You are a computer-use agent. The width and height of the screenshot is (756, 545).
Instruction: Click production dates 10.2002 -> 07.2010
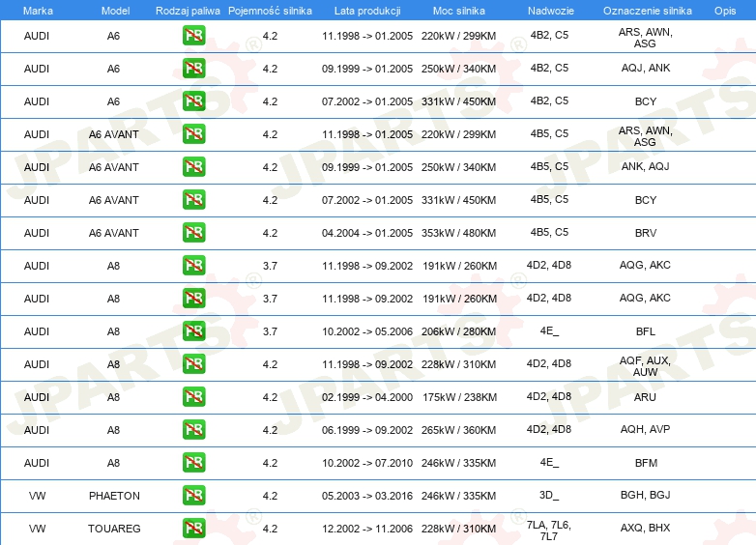click(x=367, y=463)
